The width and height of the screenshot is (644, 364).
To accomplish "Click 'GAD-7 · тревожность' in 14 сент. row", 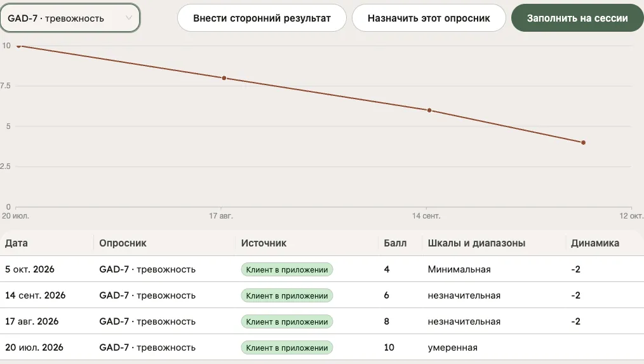I will [147, 295].
